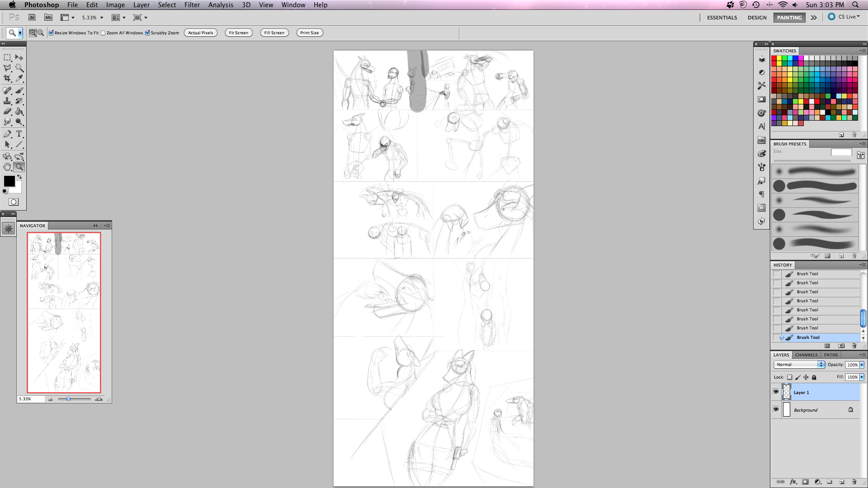Select the Brush tool in toolbox

[19, 90]
